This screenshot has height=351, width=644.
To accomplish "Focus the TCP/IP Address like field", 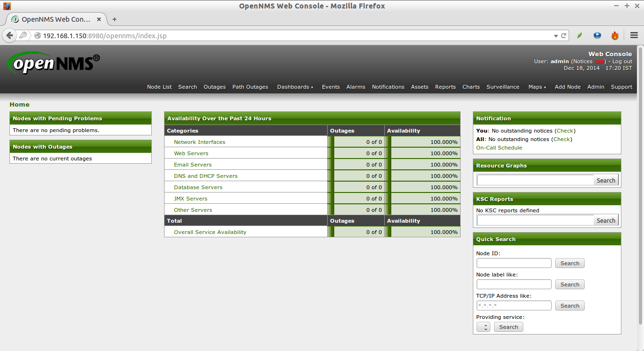I will tap(514, 306).
